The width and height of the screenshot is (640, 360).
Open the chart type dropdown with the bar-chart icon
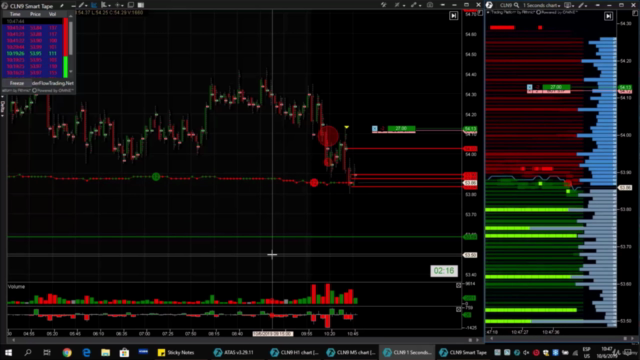tap(105, 5)
